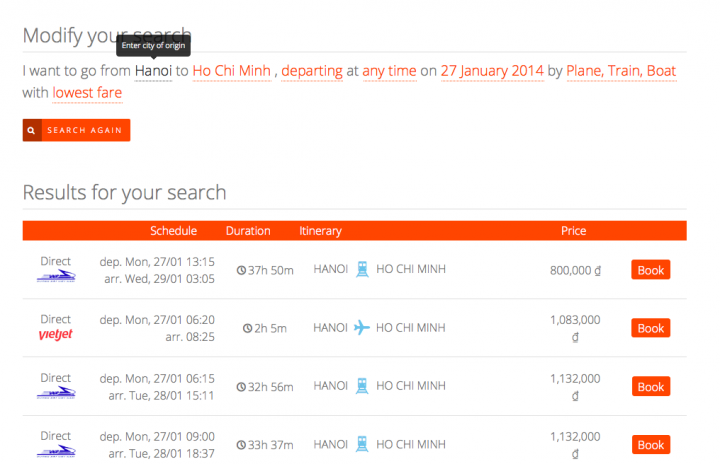Click the clock icon beside 33h 37m
720x464 pixels.
241,445
